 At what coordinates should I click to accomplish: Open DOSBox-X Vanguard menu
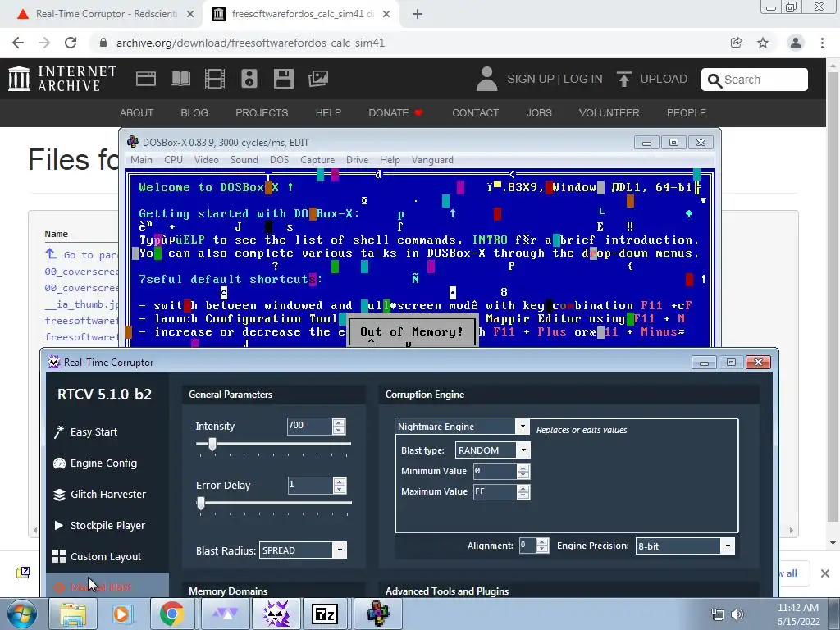pyautogui.click(x=432, y=160)
